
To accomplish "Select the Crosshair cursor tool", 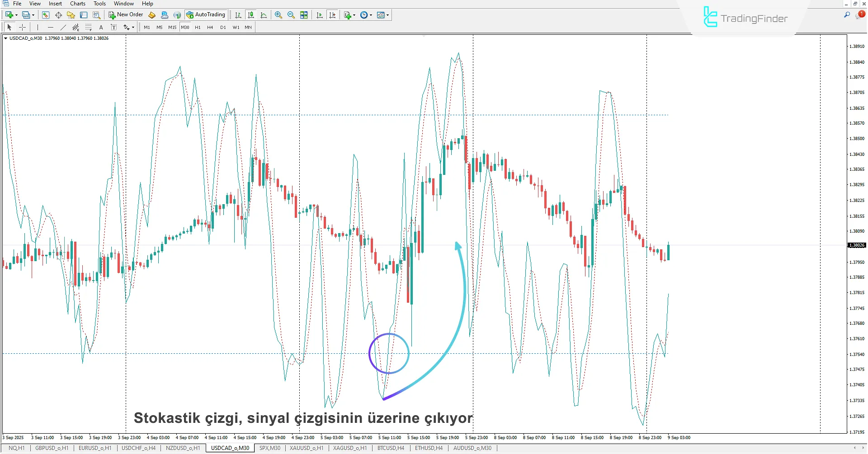I will 23,28.
